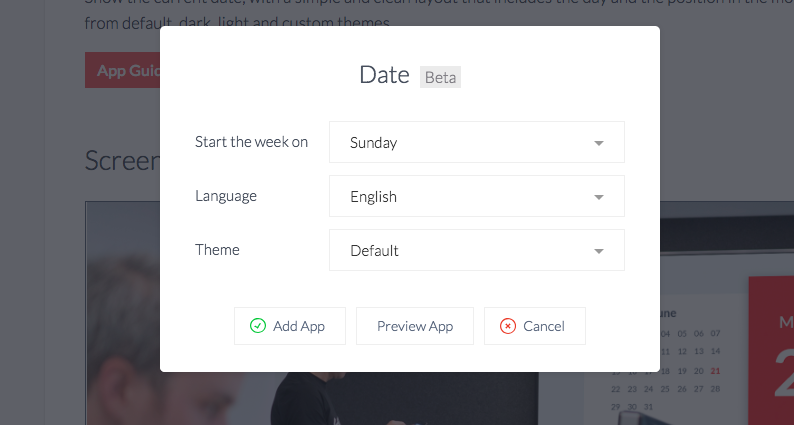Expand the Start the week on dropdown arrow
Viewport: 794px width, 425px height.
(x=599, y=143)
